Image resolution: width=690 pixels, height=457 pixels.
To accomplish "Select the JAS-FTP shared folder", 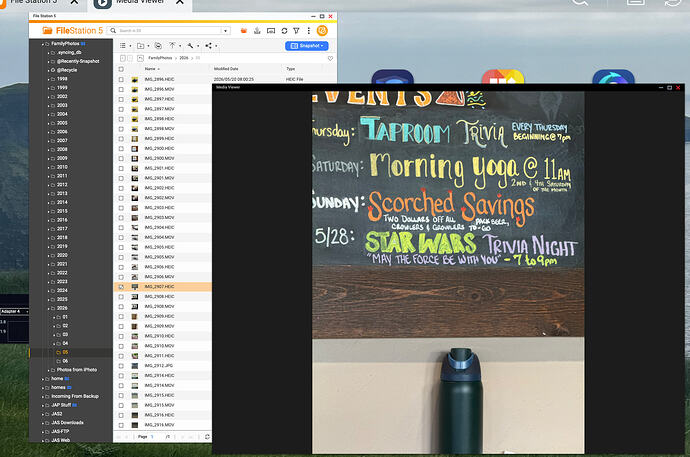I will 60,431.
